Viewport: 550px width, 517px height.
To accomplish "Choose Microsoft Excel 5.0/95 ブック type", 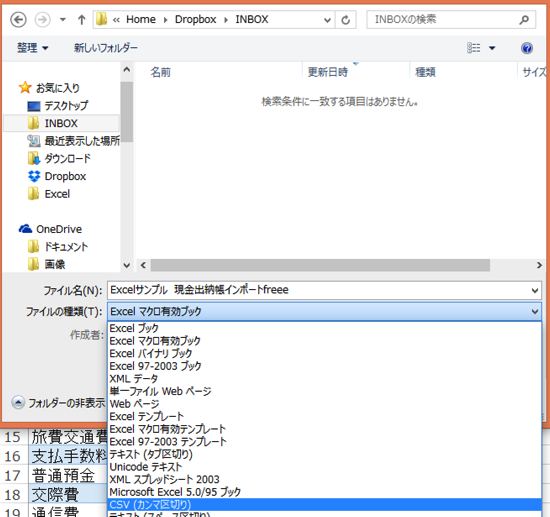I will coord(324,492).
